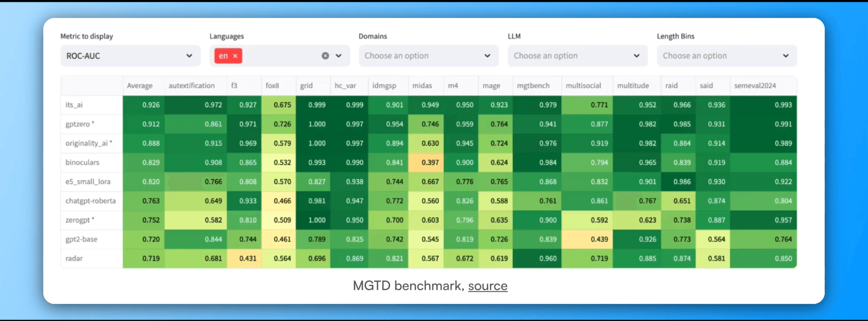Expand the Languages dropdown arrow
Screen dimensions: 868x321
pyautogui.click(x=339, y=56)
